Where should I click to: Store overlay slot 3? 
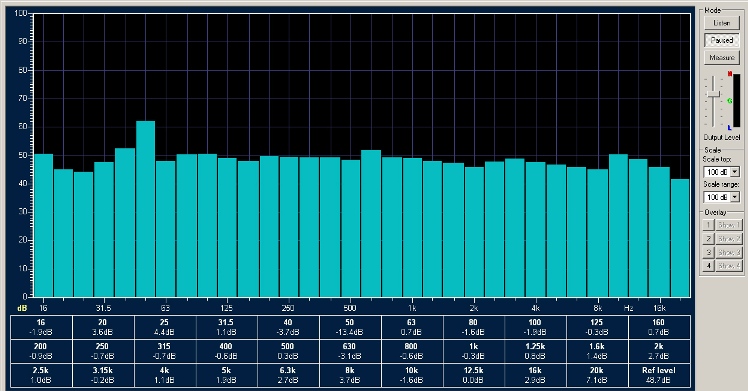coord(708,252)
